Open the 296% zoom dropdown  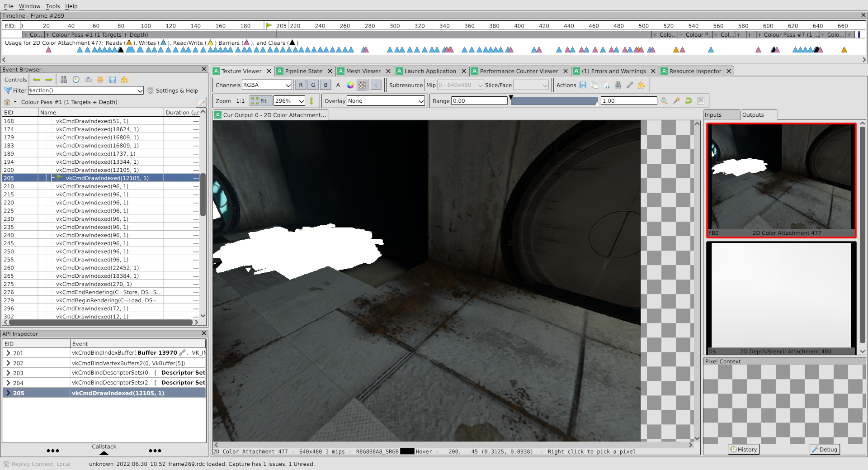(x=289, y=101)
